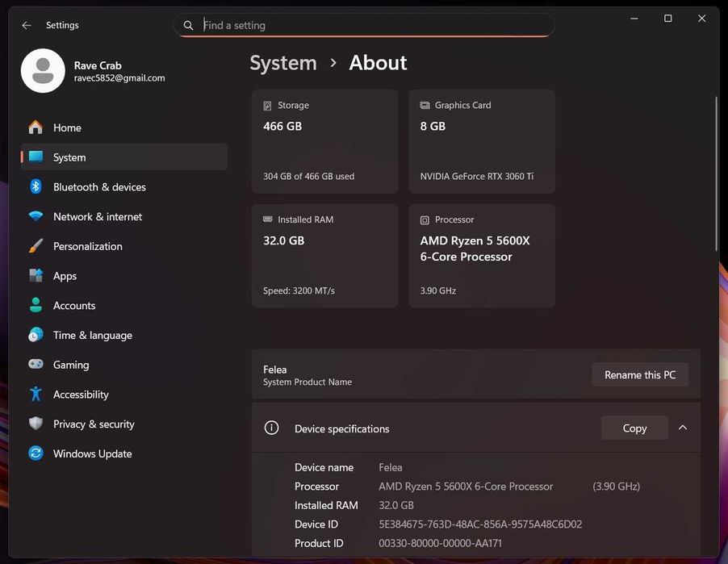Click the ravec5852@gmail.com account email
This screenshot has height=564, width=728.
(119, 78)
